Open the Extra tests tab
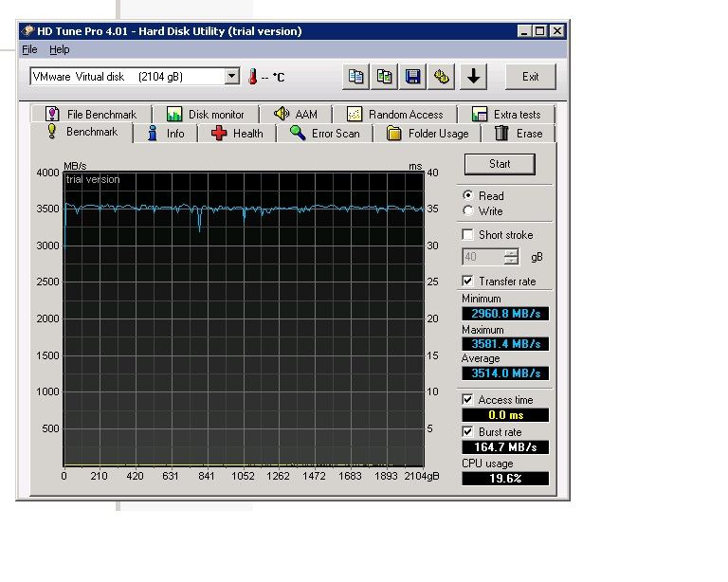This screenshot has height=582, width=728. pyautogui.click(x=506, y=114)
